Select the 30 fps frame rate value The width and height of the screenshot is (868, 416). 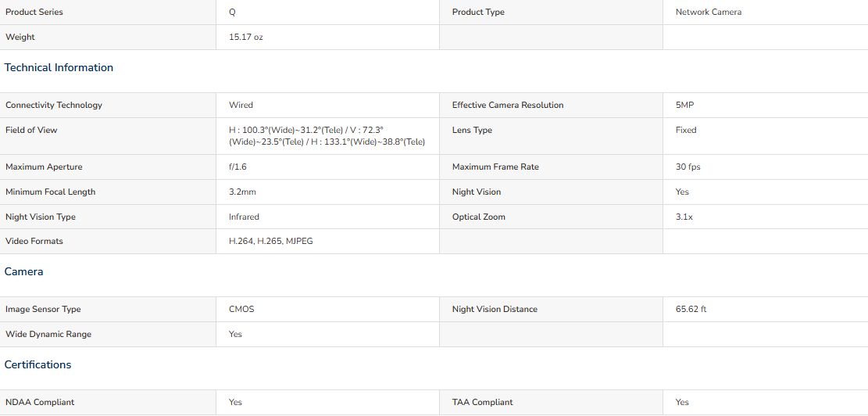[x=688, y=167]
